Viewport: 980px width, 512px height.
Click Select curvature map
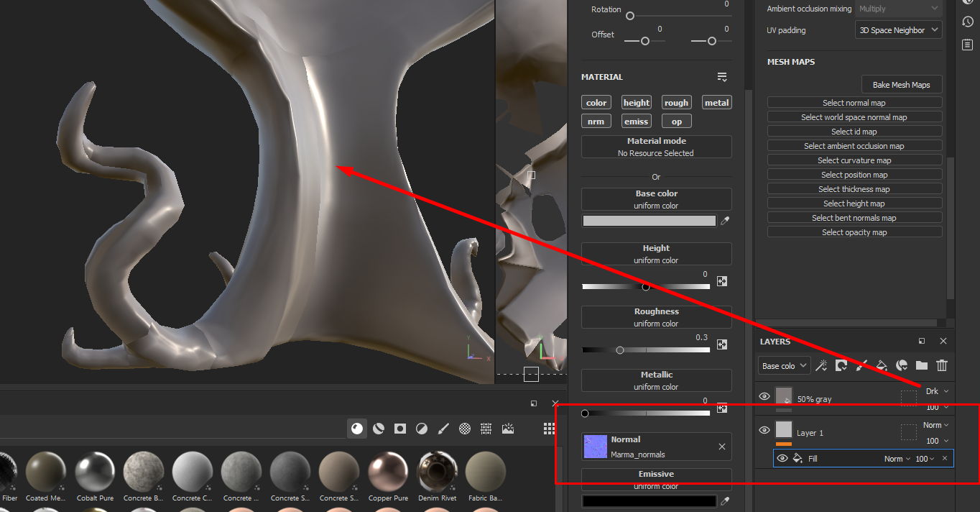(x=854, y=160)
